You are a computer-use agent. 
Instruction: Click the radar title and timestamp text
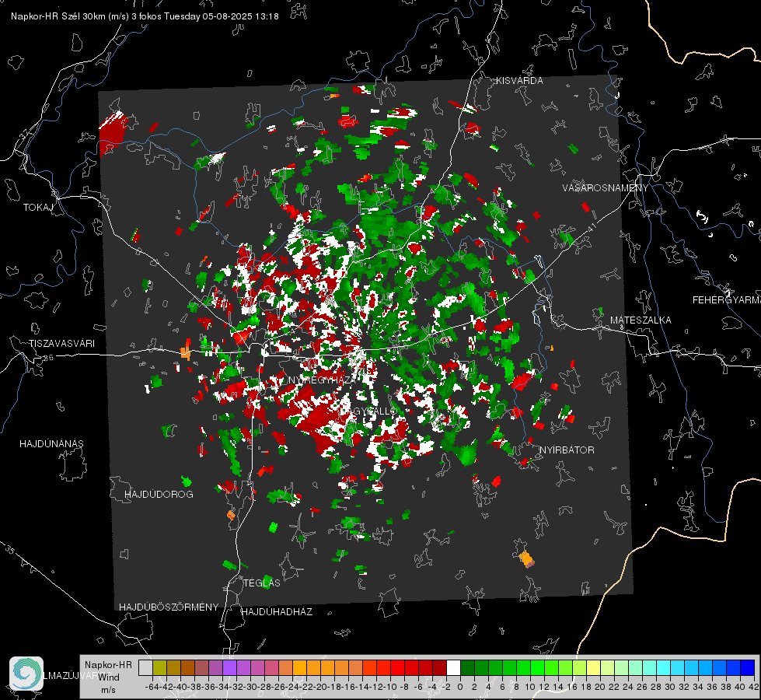pyautogui.click(x=145, y=16)
